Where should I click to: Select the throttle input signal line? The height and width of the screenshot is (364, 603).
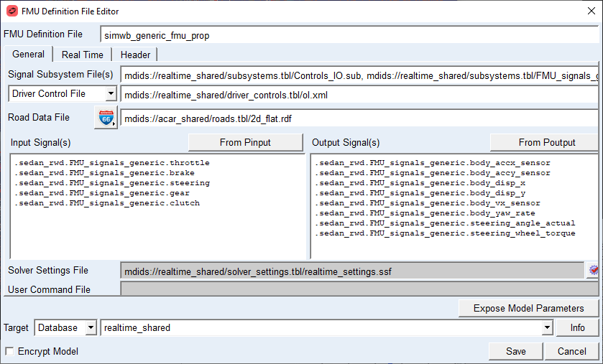(112, 163)
